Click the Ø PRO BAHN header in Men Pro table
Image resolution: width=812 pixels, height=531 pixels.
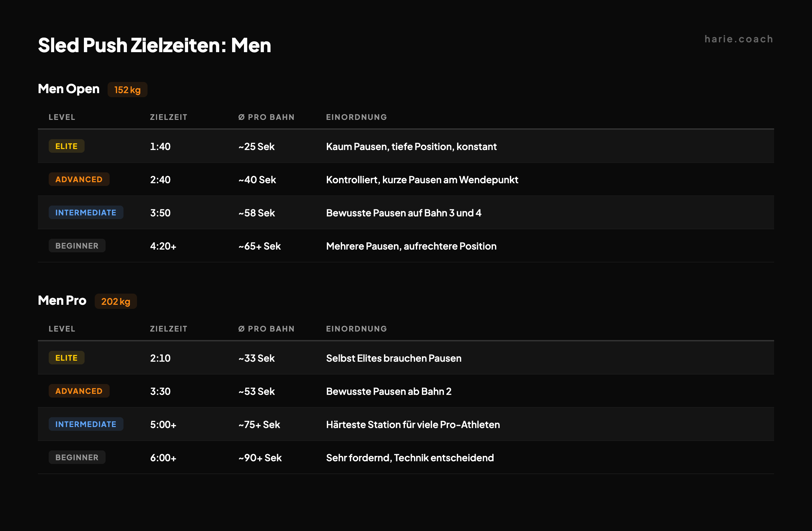(x=266, y=329)
